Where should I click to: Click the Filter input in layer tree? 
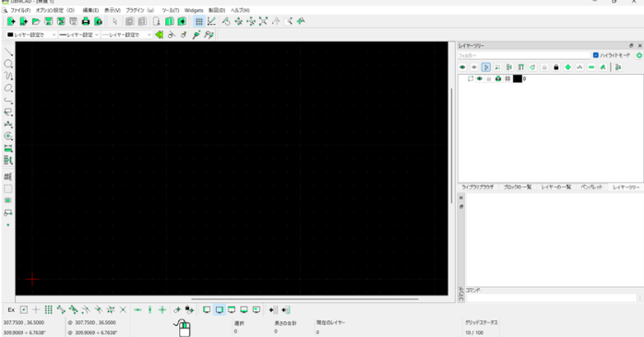click(x=524, y=55)
